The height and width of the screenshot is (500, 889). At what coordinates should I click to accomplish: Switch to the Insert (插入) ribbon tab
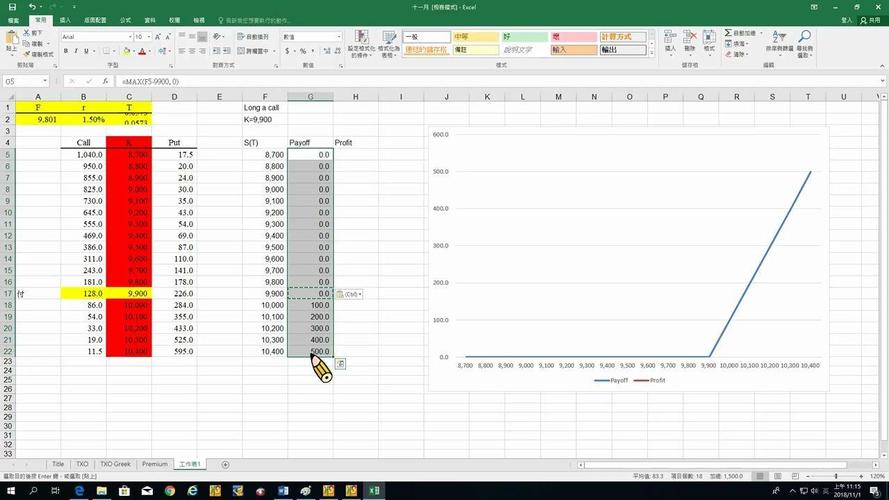(x=65, y=20)
